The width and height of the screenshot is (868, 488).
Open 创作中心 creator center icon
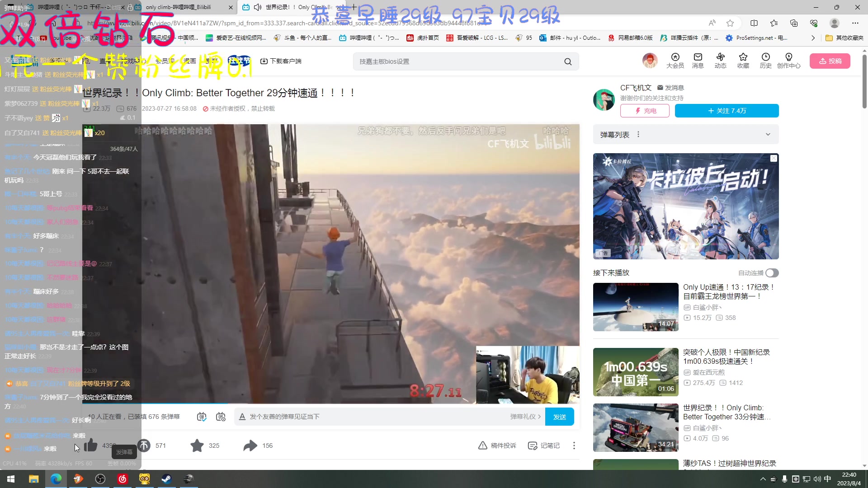click(x=788, y=61)
